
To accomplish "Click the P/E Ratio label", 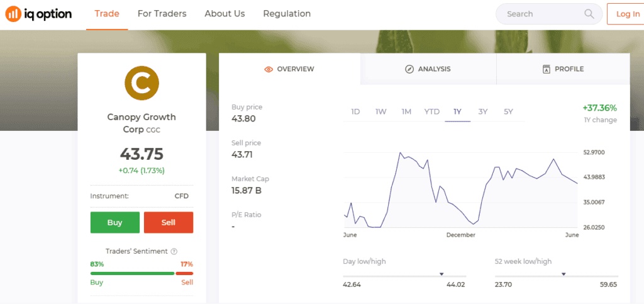I will 247,215.
